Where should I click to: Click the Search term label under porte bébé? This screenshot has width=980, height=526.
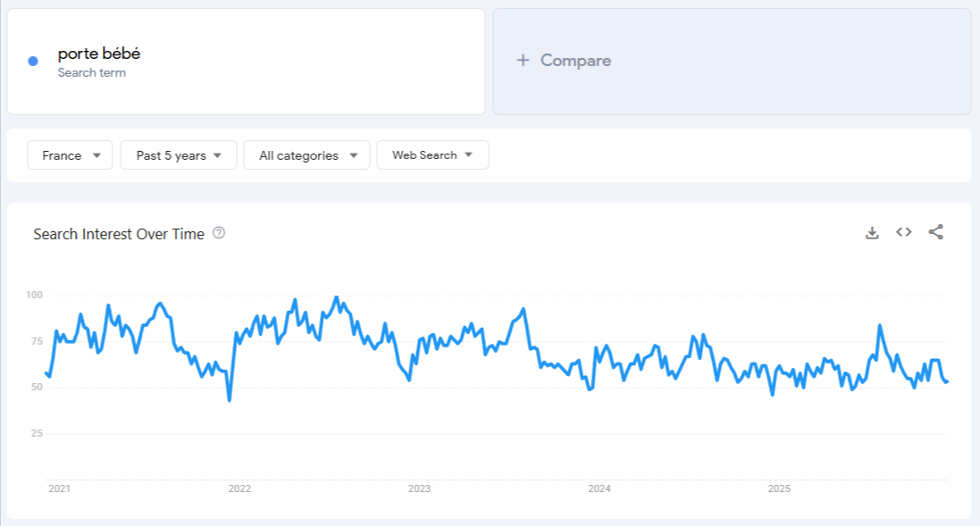point(92,72)
